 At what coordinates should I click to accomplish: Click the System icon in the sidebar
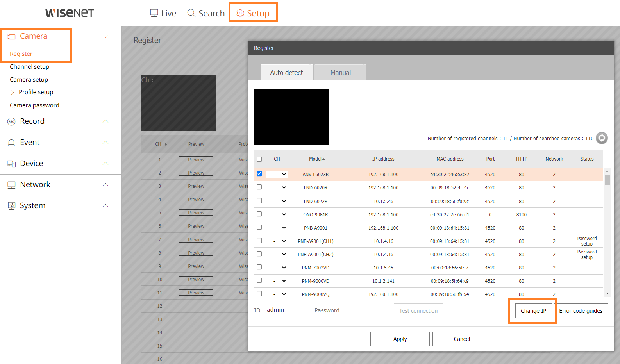(11, 206)
